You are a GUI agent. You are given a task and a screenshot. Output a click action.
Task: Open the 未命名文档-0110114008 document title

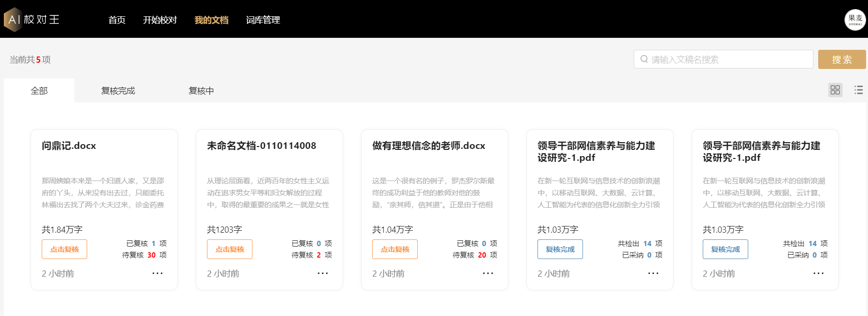[261, 146]
